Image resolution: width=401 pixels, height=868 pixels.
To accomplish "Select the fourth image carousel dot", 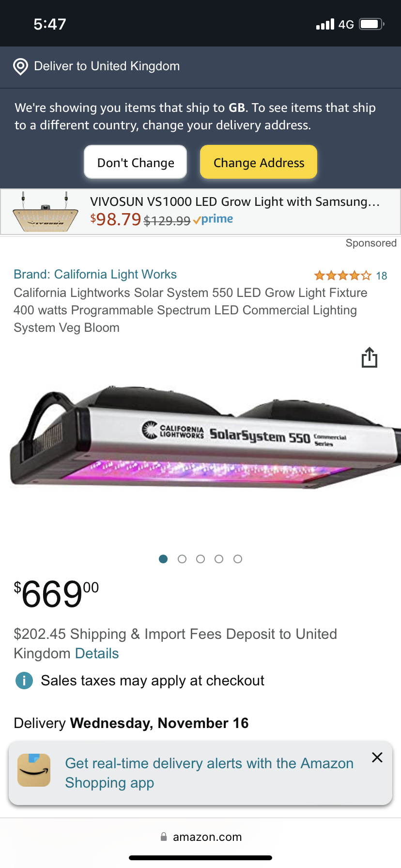I will 219,559.
